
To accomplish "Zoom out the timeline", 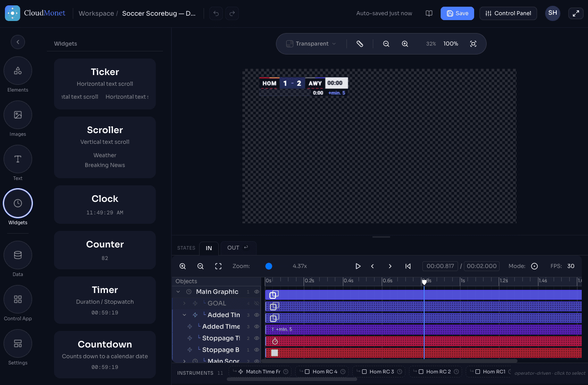I will pos(200,266).
